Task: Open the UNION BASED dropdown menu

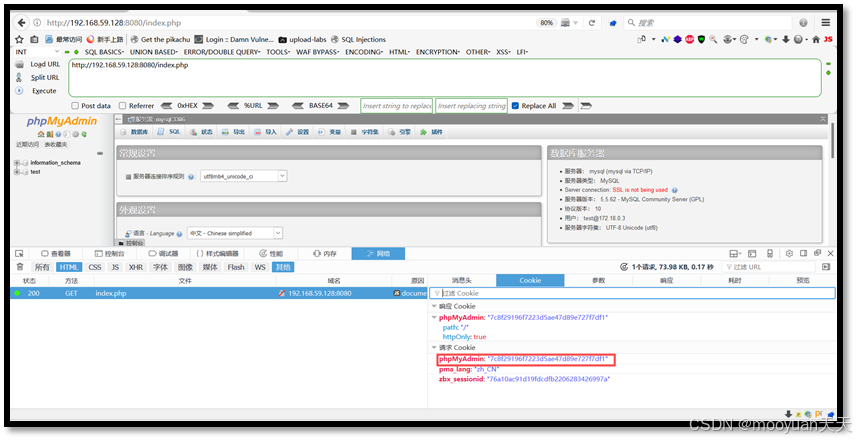Action: click(154, 52)
